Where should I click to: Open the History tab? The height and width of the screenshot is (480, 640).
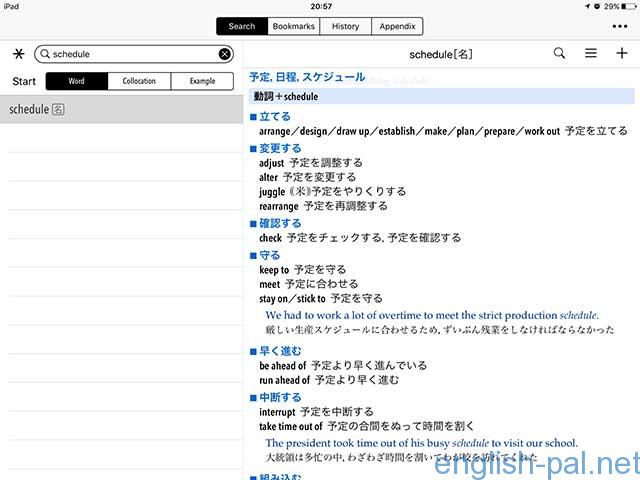click(347, 26)
